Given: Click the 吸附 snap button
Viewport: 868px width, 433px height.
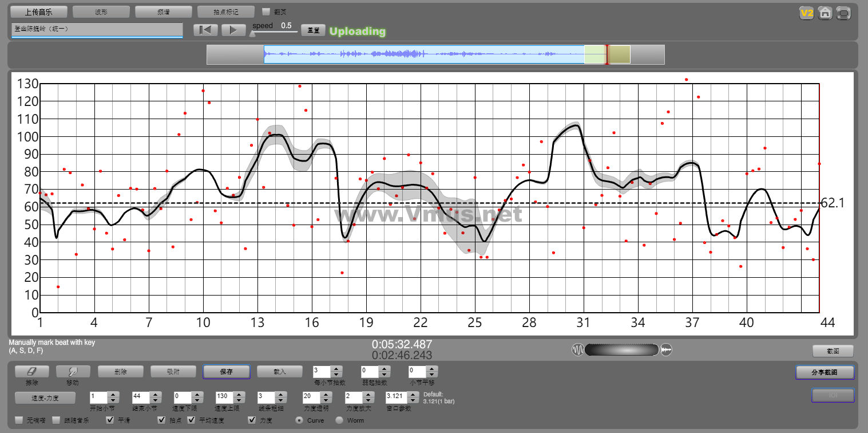Looking at the screenshot, I should point(173,371).
